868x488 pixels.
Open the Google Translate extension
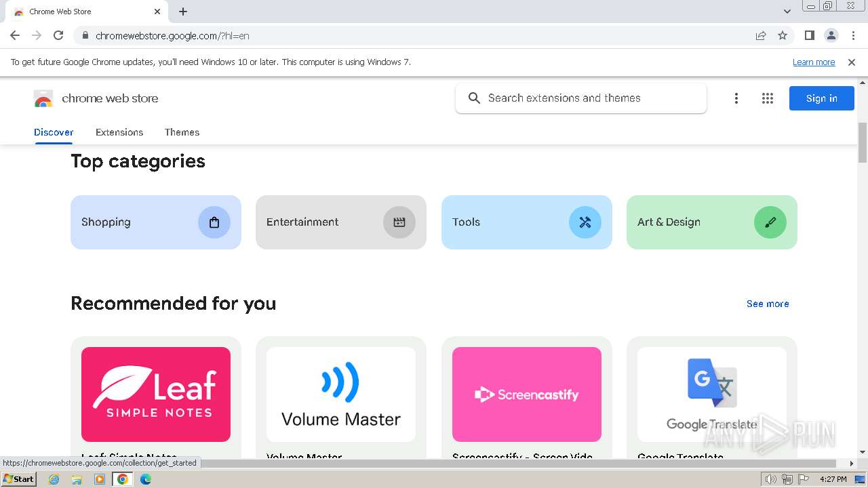[x=712, y=397]
